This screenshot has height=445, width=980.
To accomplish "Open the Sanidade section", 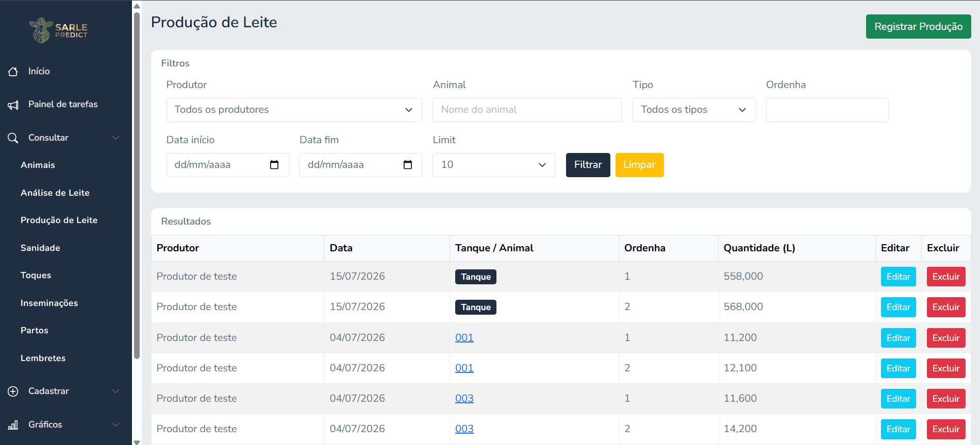I will pyautogui.click(x=40, y=248).
